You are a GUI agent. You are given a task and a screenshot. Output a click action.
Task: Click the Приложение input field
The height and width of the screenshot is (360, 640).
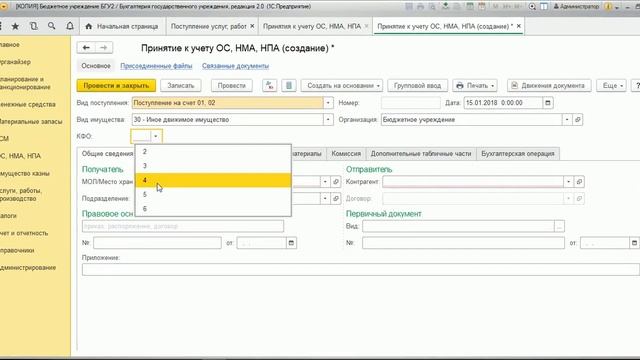click(361, 269)
